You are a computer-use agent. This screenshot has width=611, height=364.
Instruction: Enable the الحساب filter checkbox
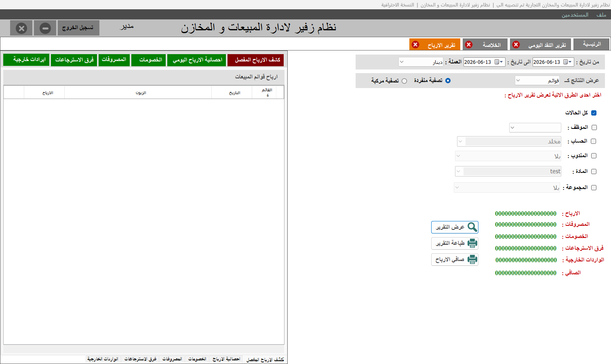tap(593, 141)
